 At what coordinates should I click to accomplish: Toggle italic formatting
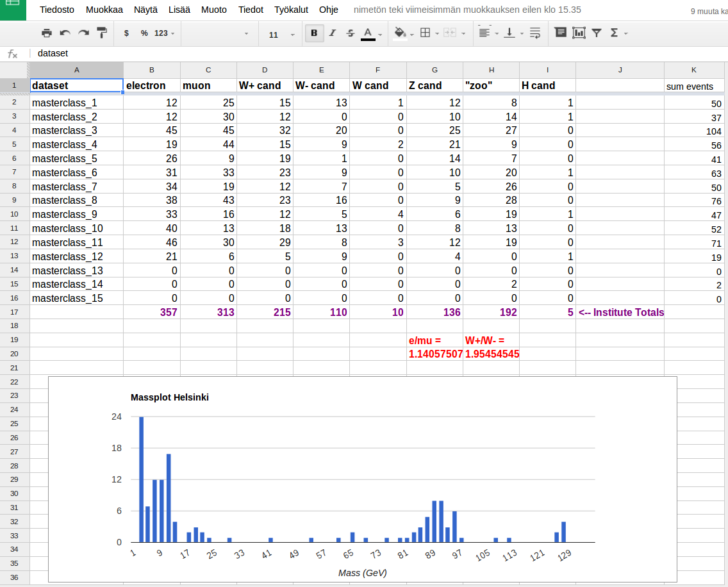click(333, 33)
